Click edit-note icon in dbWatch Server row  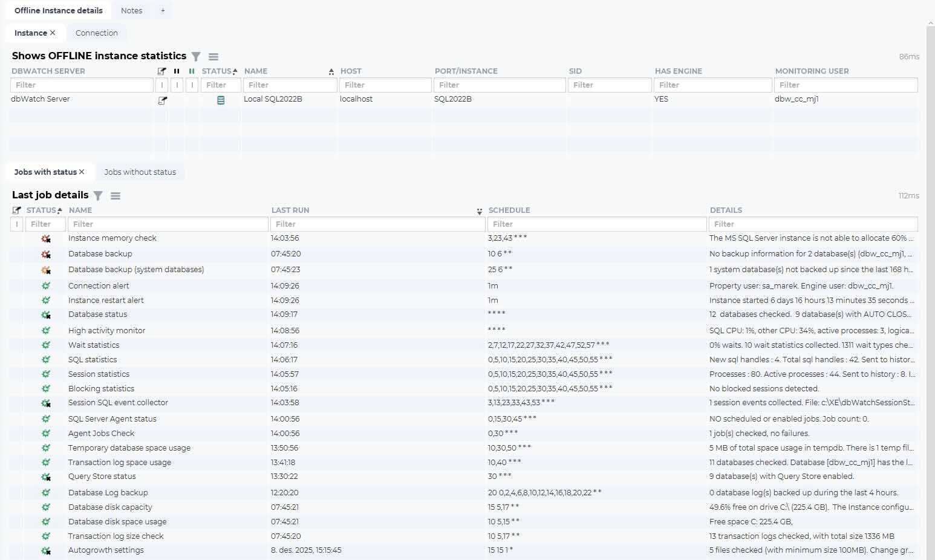tap(162, 100)
